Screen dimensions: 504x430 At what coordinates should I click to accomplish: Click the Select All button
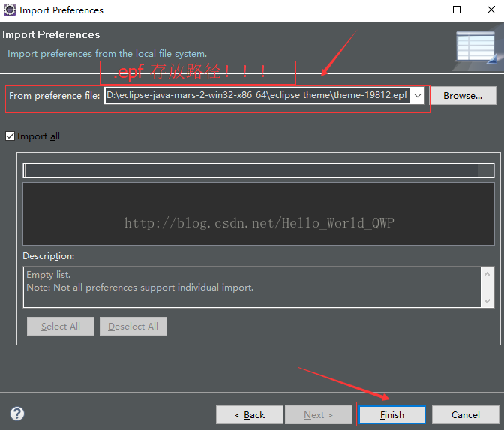coord(61,327)
